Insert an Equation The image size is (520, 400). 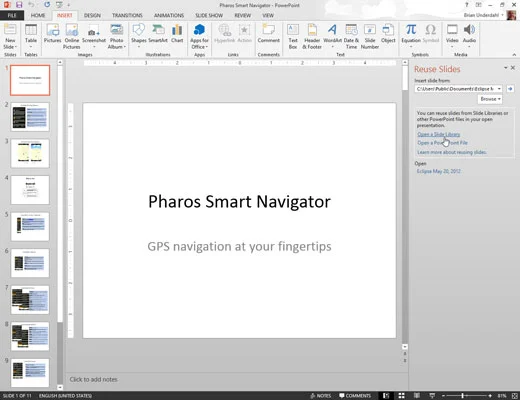pos(411,35)
